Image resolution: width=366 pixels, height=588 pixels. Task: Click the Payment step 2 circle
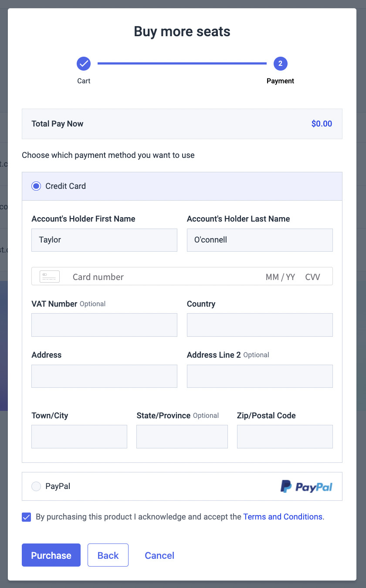280,64
